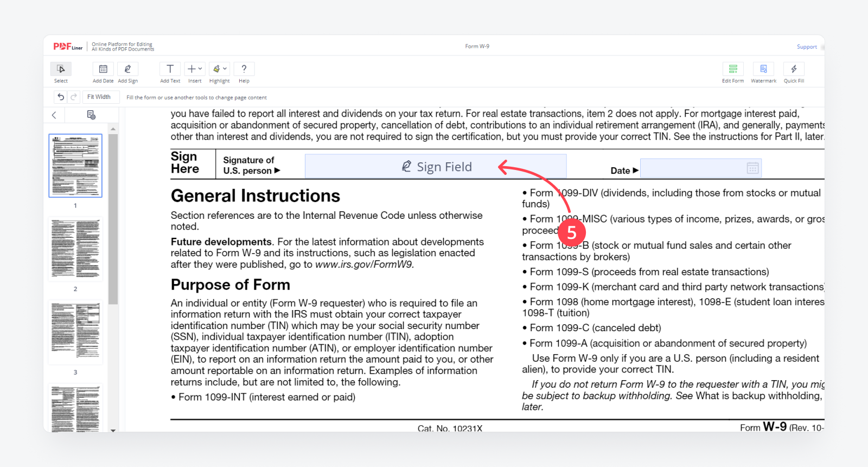Activate the Select tool
Viewport: 868px width, 467px height.
click(x=61, y=69)
